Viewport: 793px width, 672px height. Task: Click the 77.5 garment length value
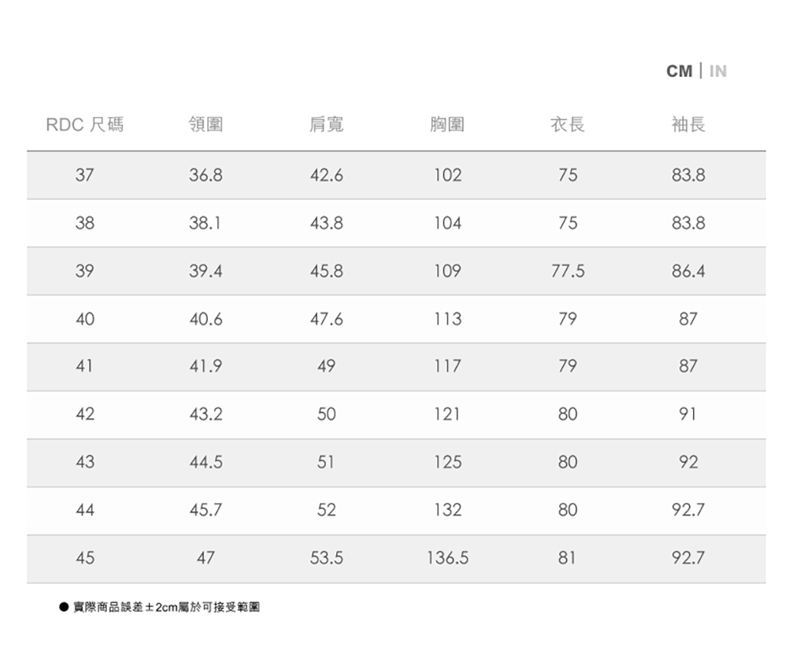pyautogui.click(x=568, y=272)
